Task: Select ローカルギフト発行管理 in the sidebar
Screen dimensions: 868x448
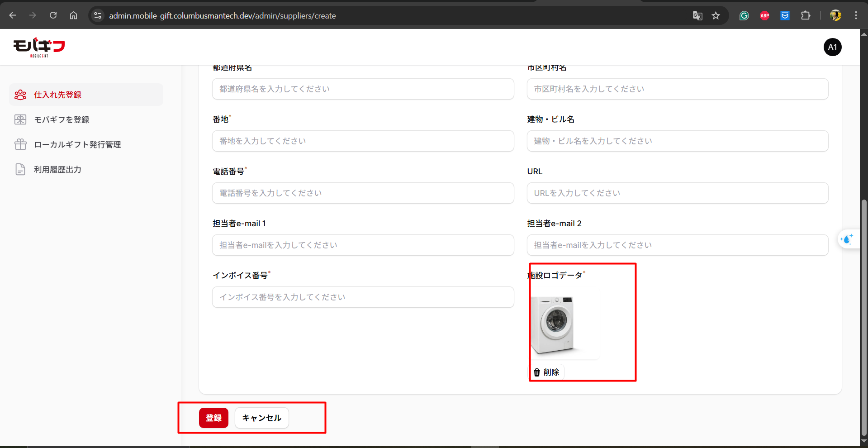Action: [x=77, y=144]
